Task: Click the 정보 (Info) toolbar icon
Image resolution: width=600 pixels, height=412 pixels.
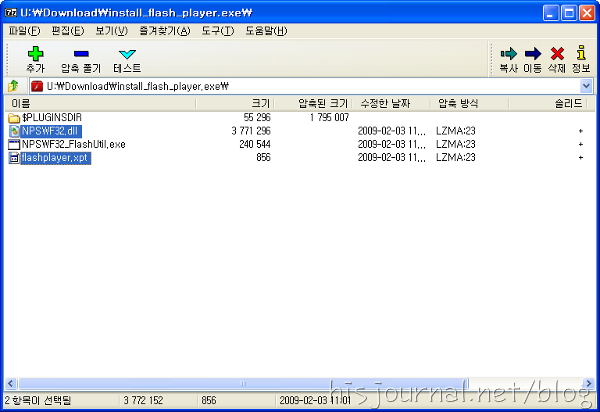Action: coord(581,53)
